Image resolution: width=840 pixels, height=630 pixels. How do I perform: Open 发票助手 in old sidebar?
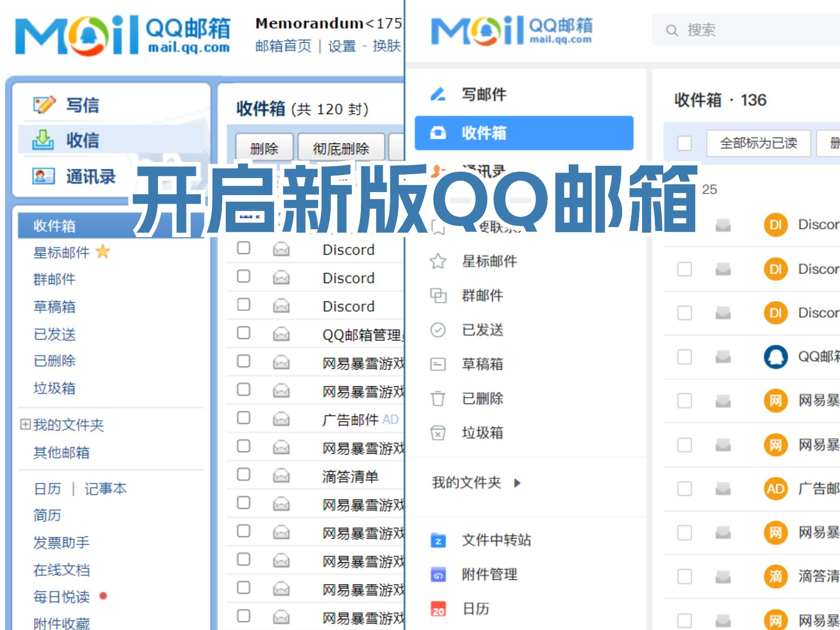62,543
